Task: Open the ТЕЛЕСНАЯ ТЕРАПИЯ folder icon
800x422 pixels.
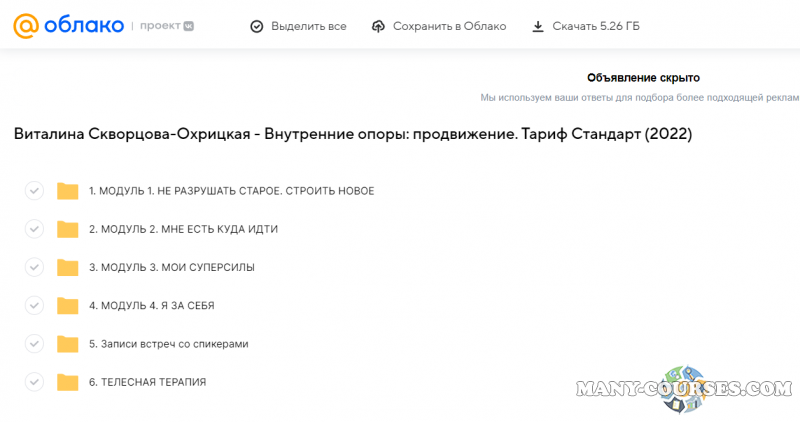Action: (67, 381)
